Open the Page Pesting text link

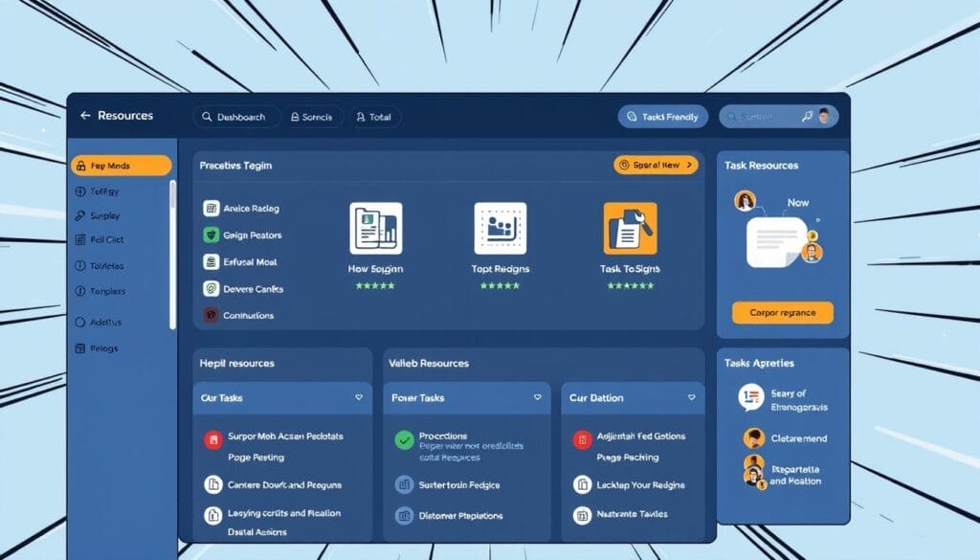[256, 458]
